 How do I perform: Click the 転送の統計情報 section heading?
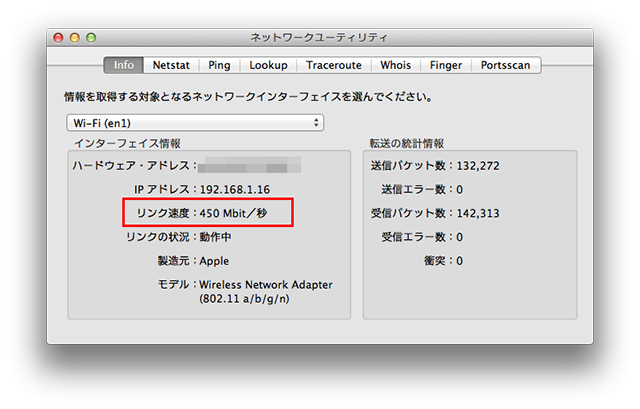click(x=407, y=144)
